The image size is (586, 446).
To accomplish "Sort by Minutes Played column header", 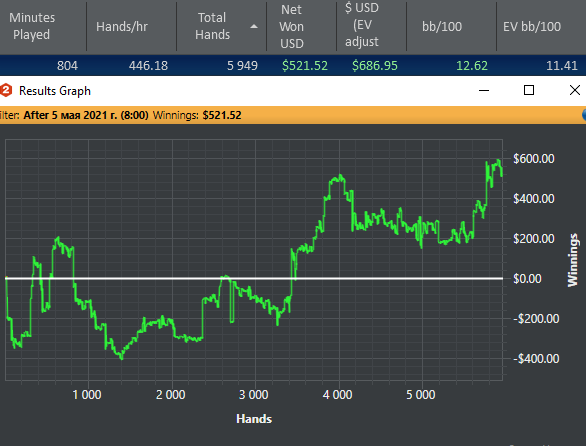I will click(x=32, y=26).
